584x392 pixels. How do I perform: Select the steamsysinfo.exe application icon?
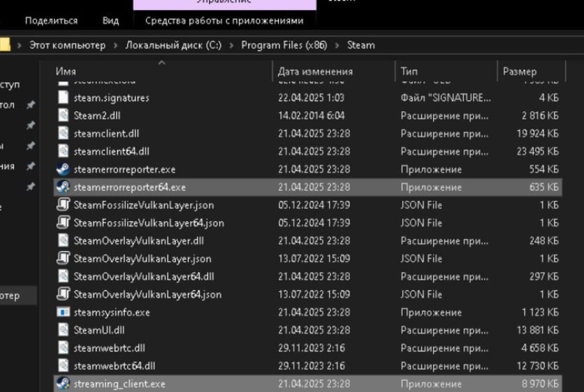point(63,312)
